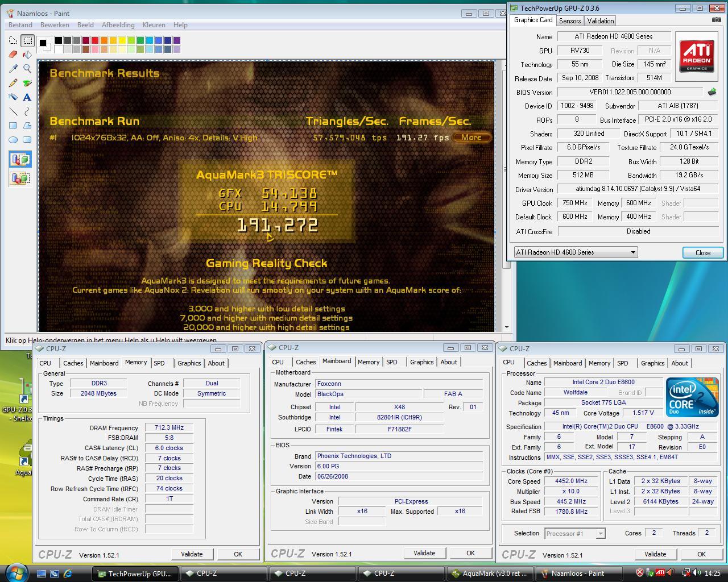Open the ATI Radeon HD 4600 Series dropdown
728x582 pixels.
[575, 252]
